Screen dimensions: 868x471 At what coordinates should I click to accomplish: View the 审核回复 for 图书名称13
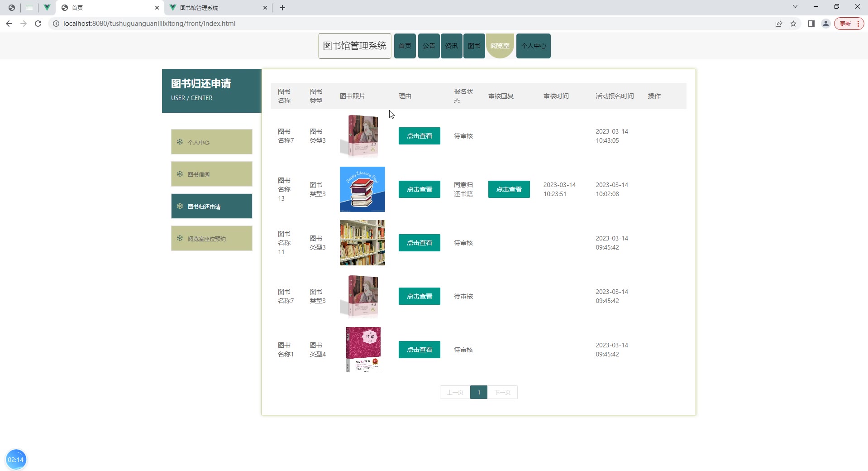(509, 189)
